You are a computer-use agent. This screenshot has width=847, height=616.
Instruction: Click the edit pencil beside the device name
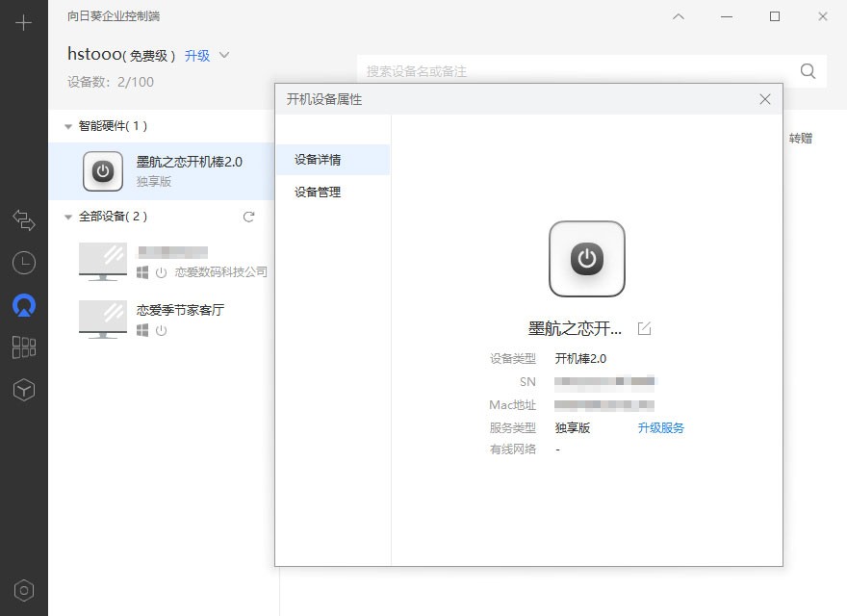[643, 328]
